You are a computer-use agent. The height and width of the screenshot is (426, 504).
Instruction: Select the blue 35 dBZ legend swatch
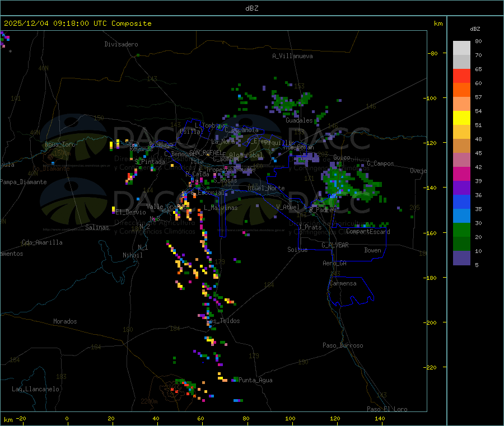(x=461, y=202)
